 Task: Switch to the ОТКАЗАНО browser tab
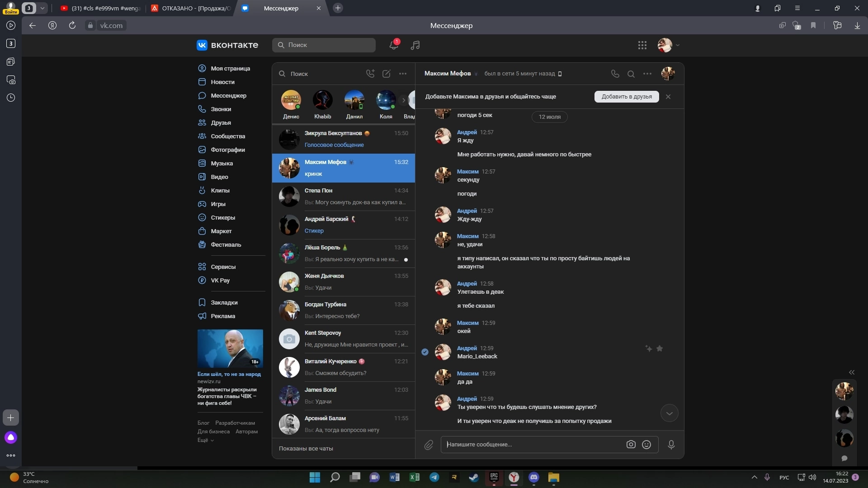(x=191, y=8)
